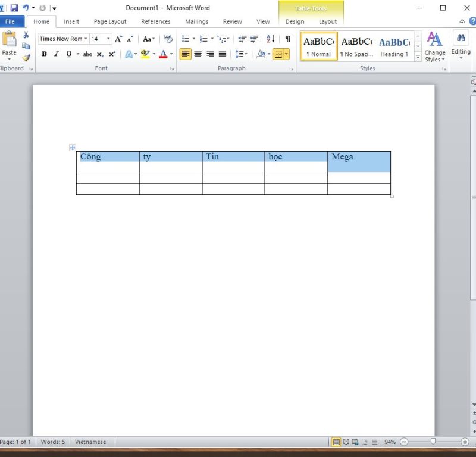Screen dimensions: 476x457
Task: Apply yellow text highlight color
Action: 145,54
